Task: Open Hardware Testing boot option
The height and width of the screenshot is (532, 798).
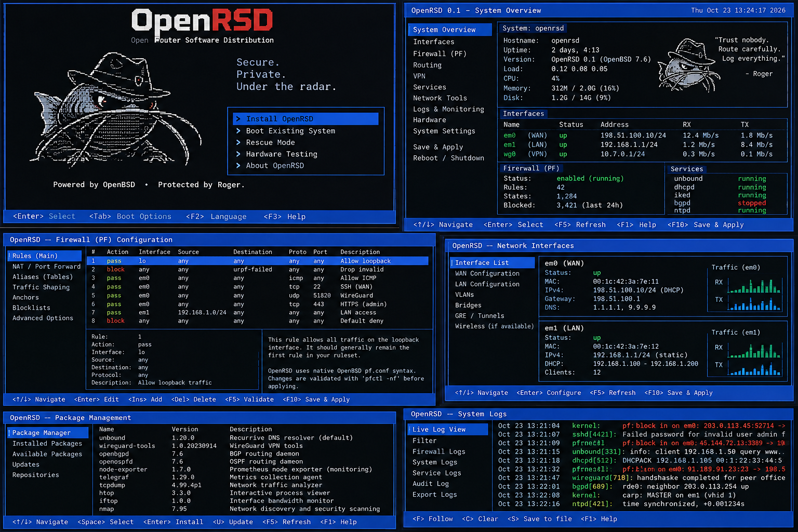Action: [282, 154]
